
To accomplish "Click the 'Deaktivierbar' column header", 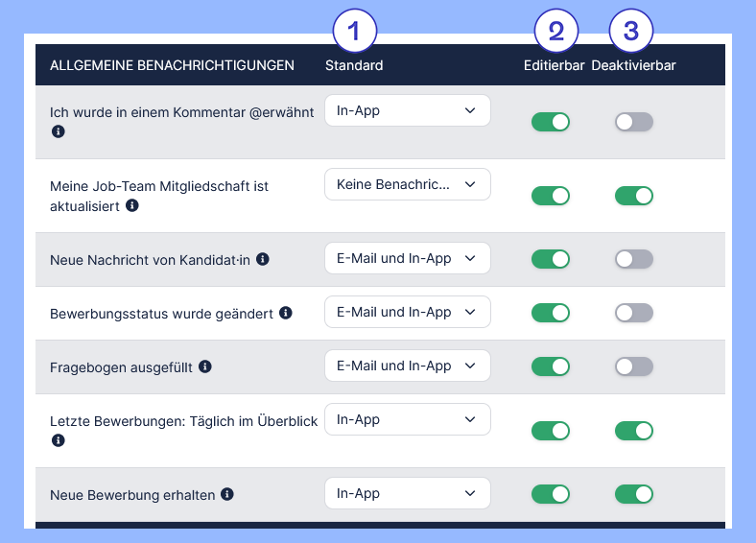I will 633,65.
